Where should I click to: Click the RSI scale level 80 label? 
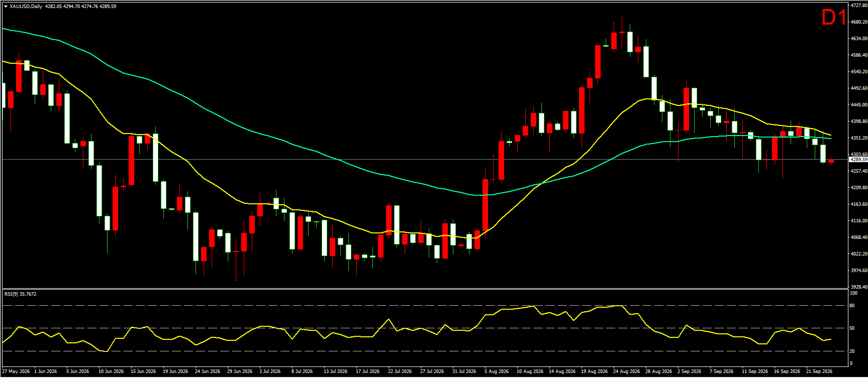pyautogui.click(x=852, y=305)
